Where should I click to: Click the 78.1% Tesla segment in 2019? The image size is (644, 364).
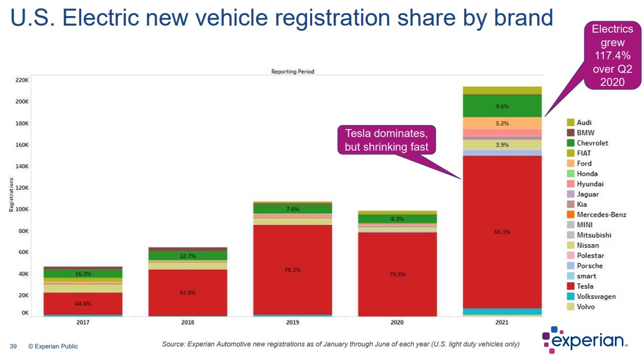point(293,270)
